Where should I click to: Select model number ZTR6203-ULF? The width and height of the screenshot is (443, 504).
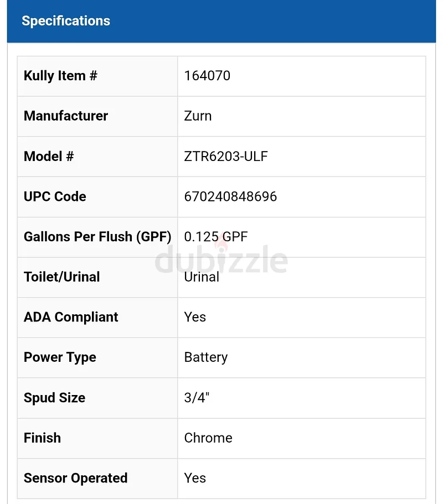pyautogui.click(x=226, y=157)
